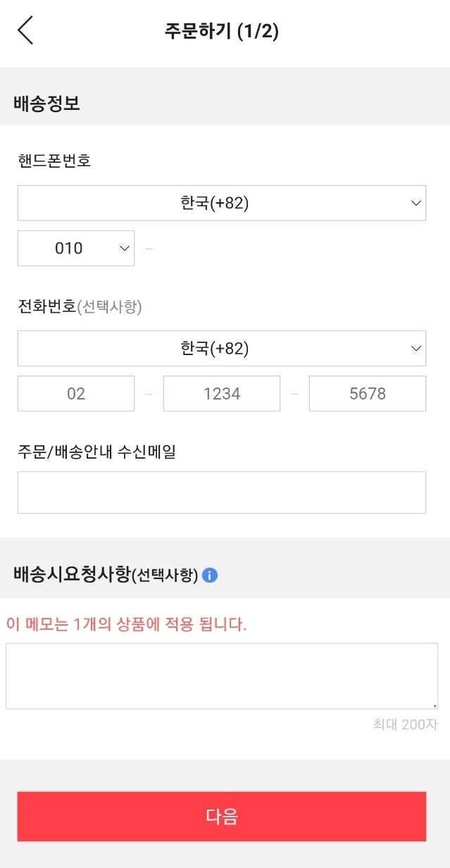Select the 010 prefix selector to change prefix
Viewport: 450px width, 868px height.
tap(75, 248)
